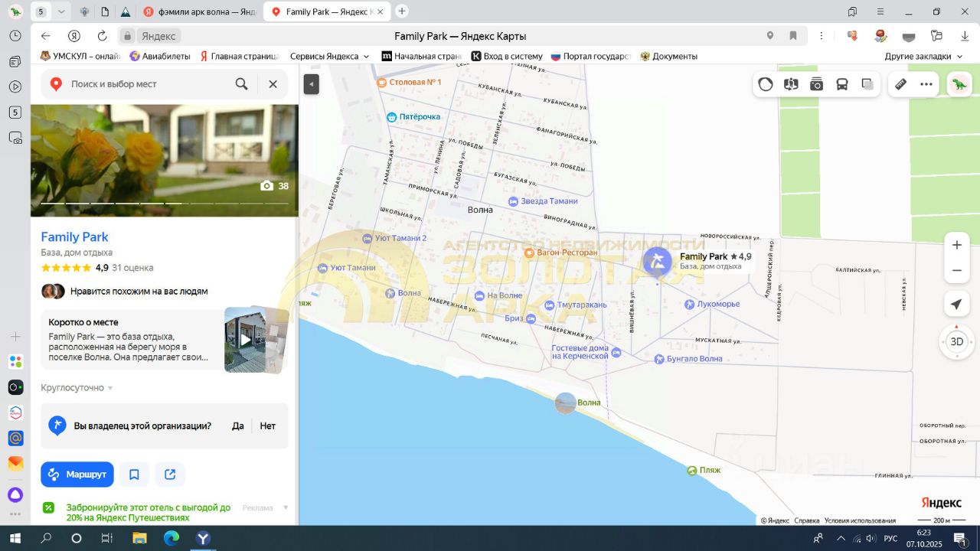
Task: Play the Коротко о месте video thumbnail
Action: click(x=245, y=339)
